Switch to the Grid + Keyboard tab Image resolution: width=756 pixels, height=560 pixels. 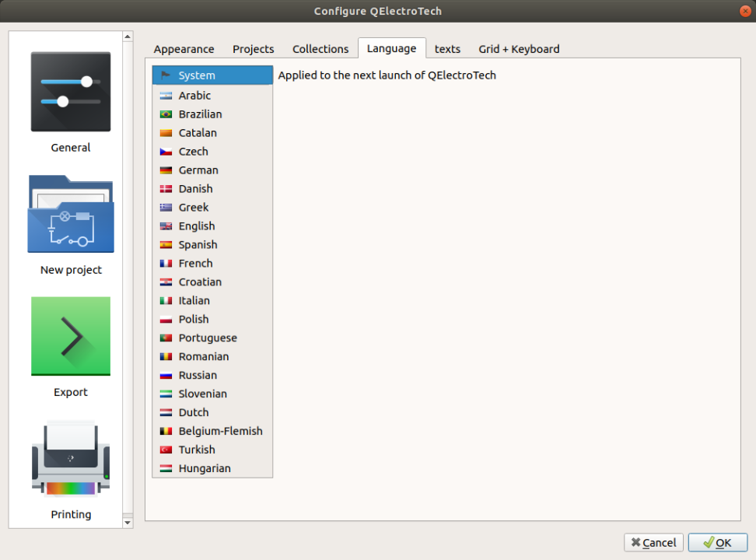519,49
